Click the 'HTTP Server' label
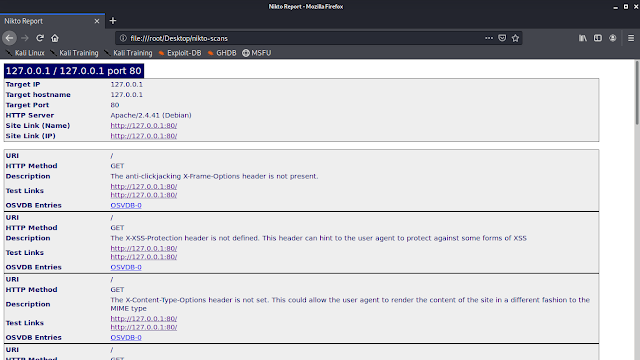The image size is (640, 360). [x=29, y=116]
